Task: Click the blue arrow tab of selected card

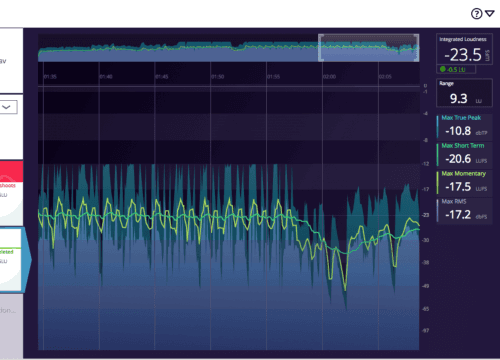Action: click(x=27, y=260)
